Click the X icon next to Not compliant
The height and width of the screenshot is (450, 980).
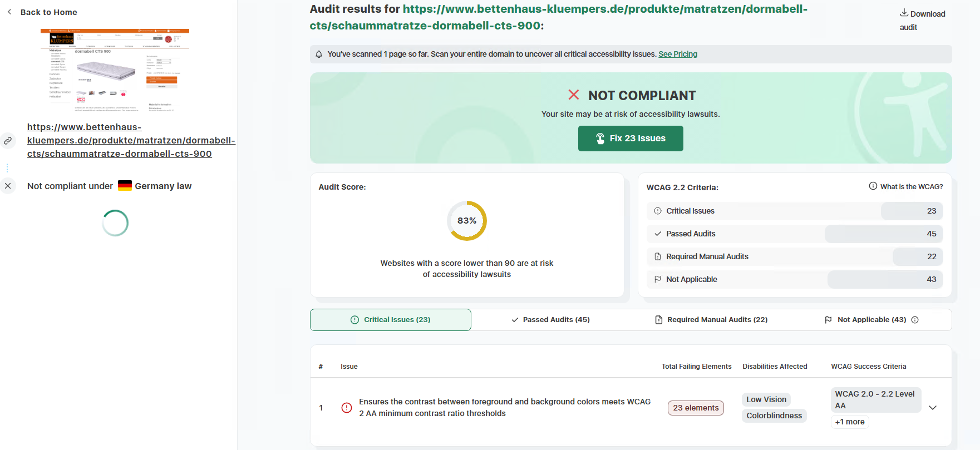pyautogui.click(x=8, y=186)
